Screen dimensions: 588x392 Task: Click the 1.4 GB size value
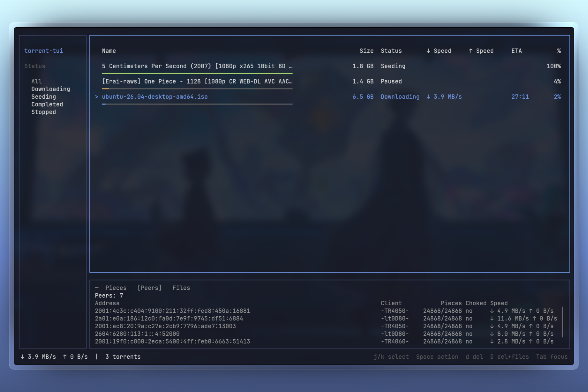point(363,81)
